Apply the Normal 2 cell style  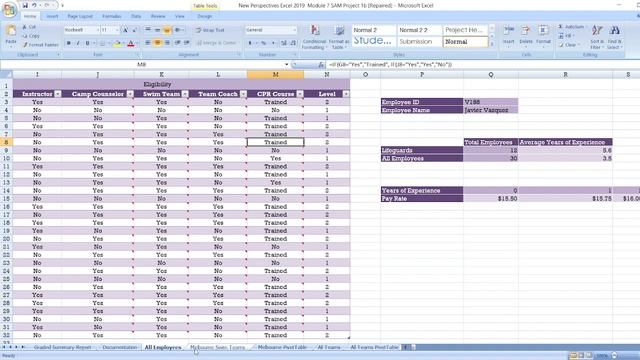373,30
